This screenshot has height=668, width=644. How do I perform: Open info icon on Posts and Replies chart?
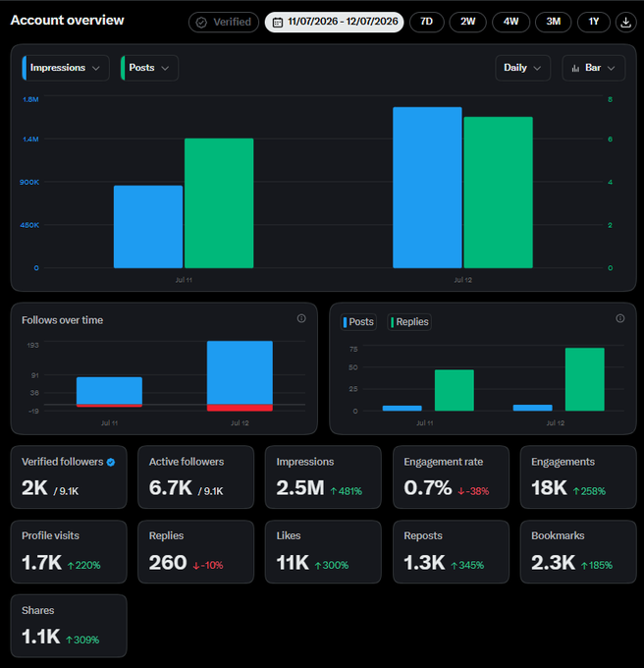click(x=620, y=318)
